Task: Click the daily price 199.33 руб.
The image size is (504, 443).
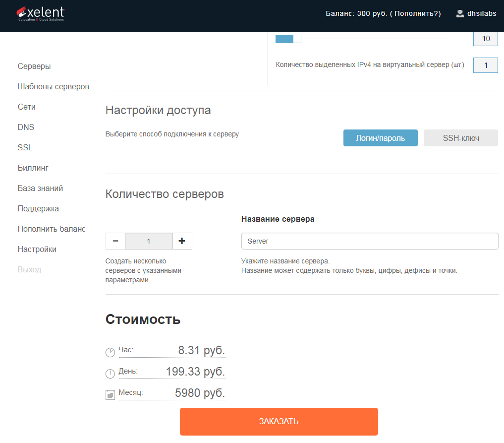Action: click(195, 372)
